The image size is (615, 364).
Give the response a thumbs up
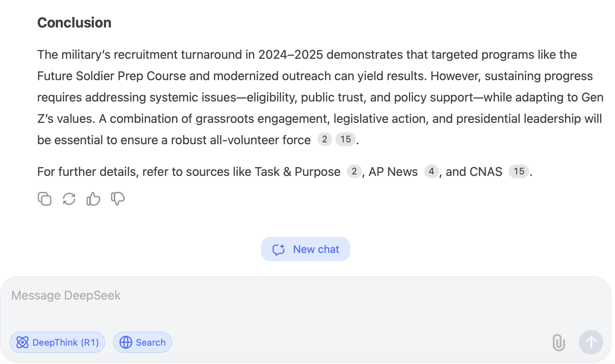(93, 199)
